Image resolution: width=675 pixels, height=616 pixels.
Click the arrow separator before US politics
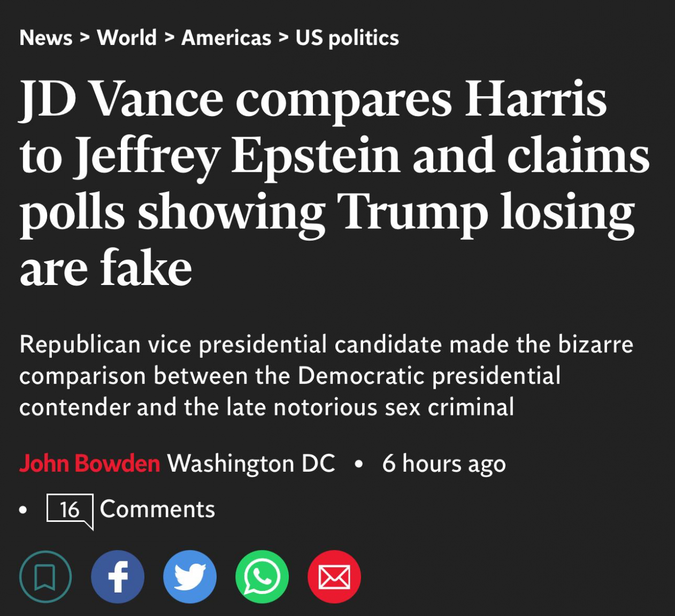click(x=283, y=38)
